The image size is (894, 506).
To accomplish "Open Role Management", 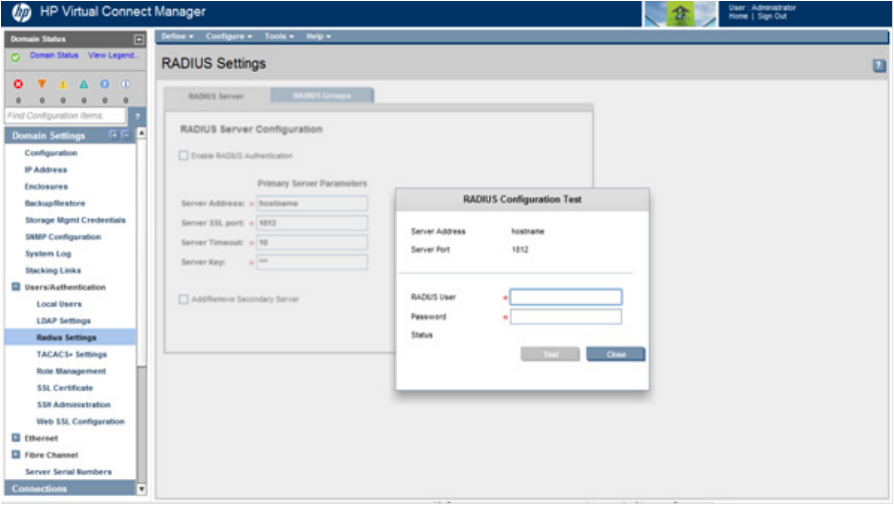I will tap(71, 371).
